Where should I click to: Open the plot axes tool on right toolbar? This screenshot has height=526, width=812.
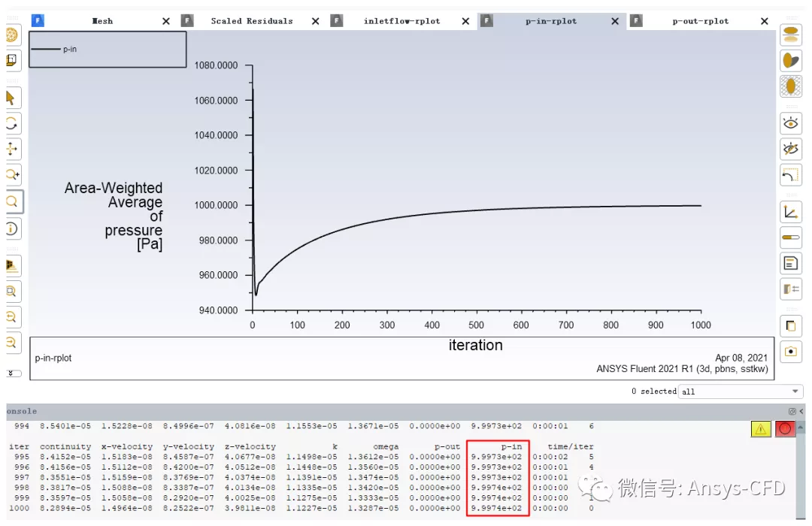point(791,211)
